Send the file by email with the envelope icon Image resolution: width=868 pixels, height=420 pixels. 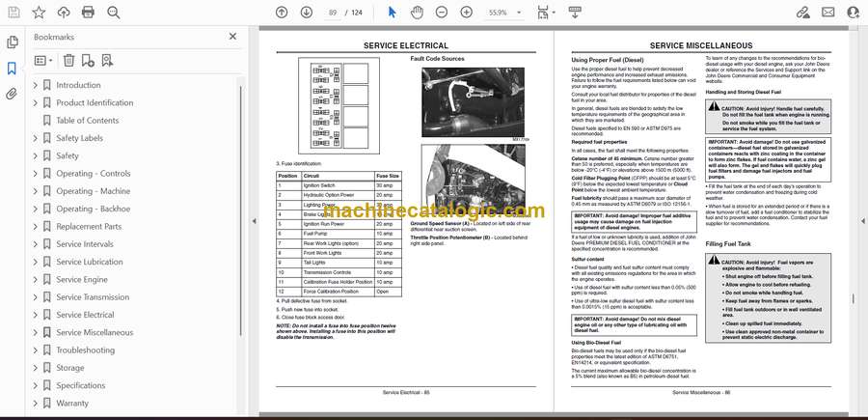click(x=828, y=13)
